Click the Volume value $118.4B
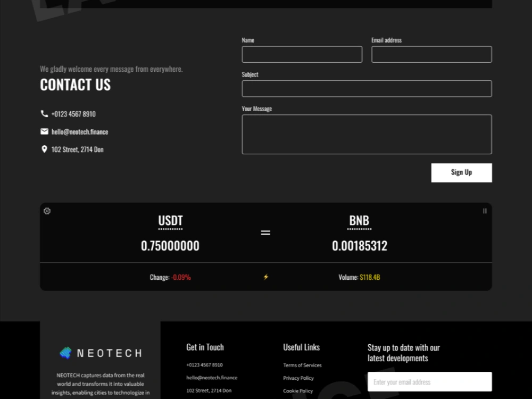The image size is (532, 399). pos(370,277)
